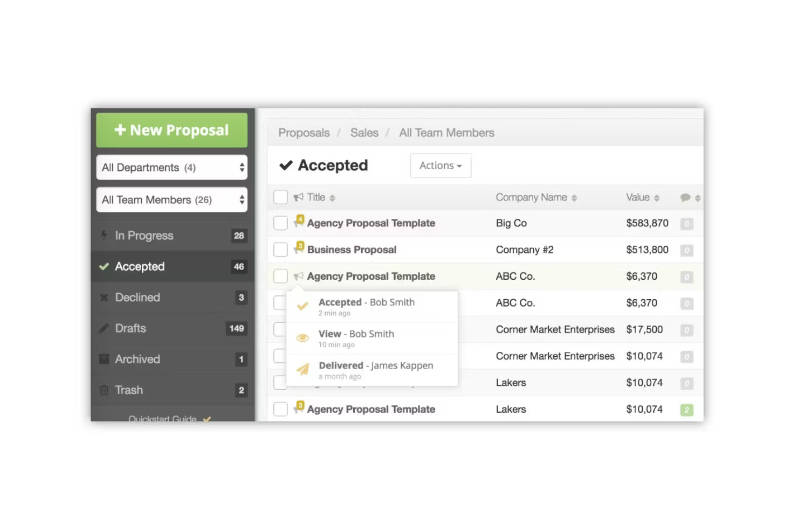The image size is (798, 532).
Task: Open the Sales breadcrumb link
Action: click(364, 133)
